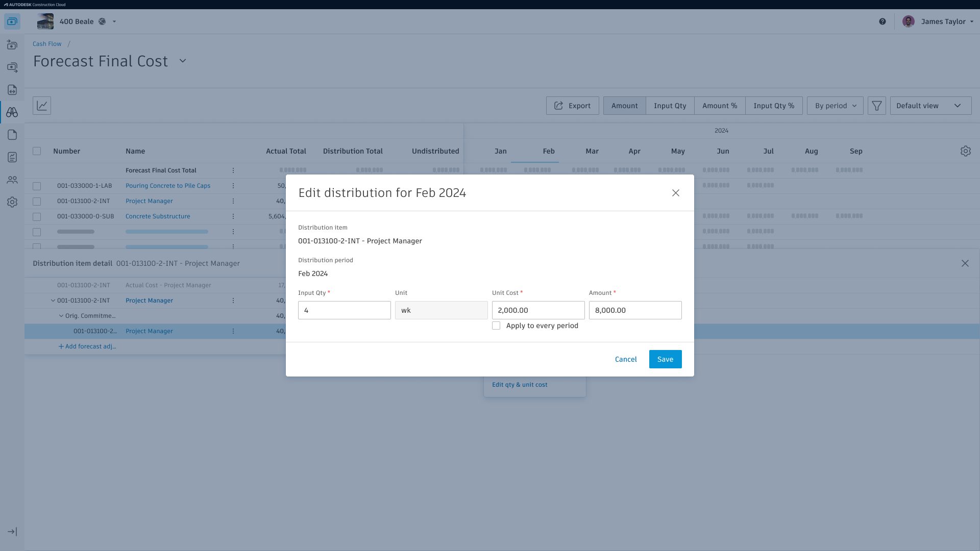Switch to the Input Qty view tab

pyautogui.click(x=670, y=106)
